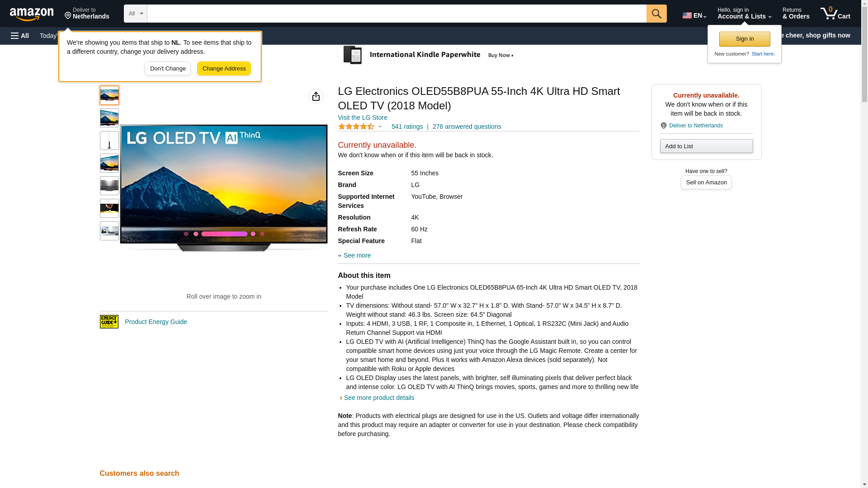The height and width of the screenshot is (488, 868).
Task: Open the shopping cart
Action: click(835, 14)
